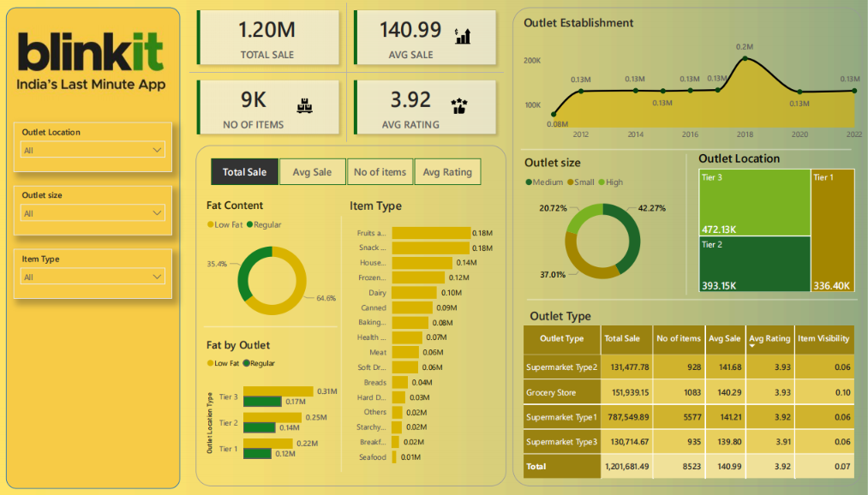
Task: Click the 35.4% Regular donut label
Action: 217,265
